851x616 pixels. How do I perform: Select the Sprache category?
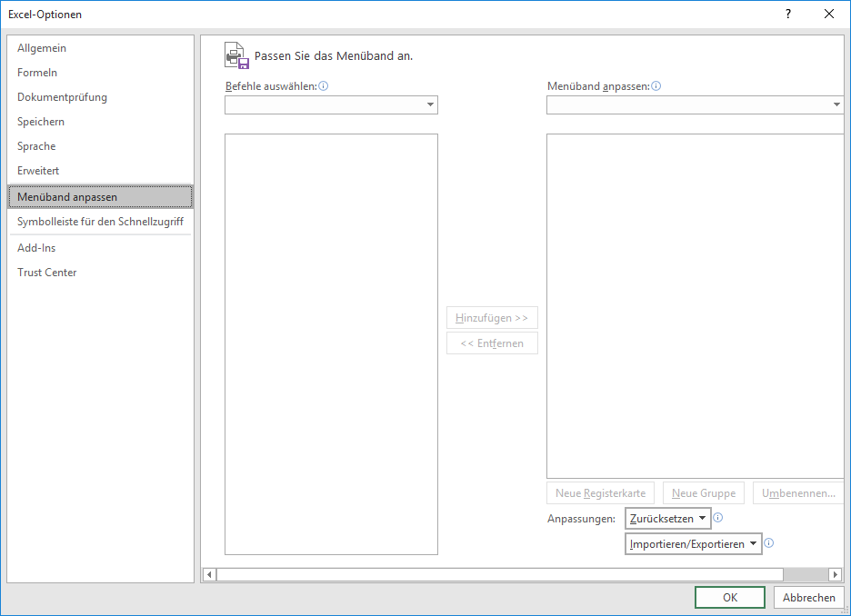[x=100, y=146]
